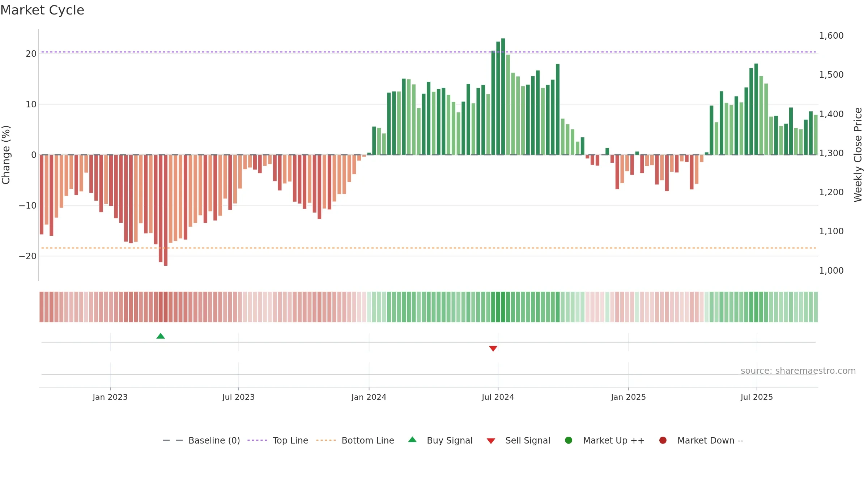Viewport: 868px width, 488px height.
Task: Click the 20 percent tick label
Action: (x=31, y=54)
